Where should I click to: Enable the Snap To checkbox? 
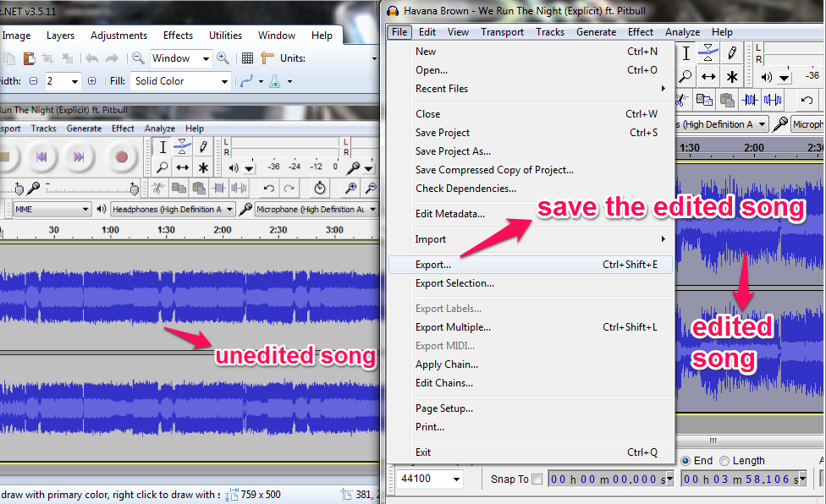pyautogui.click(x=537, y=479)
